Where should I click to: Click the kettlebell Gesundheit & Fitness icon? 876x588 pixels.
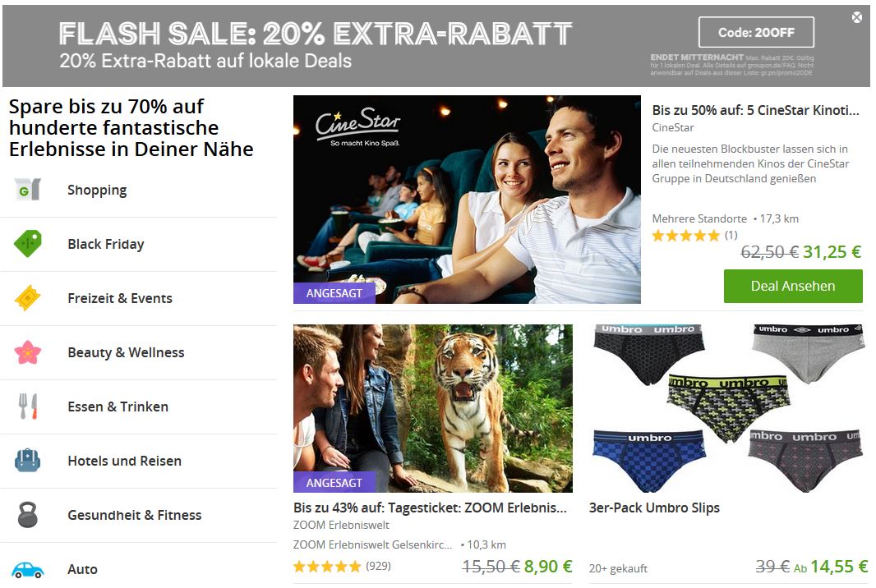pyautogui.click(x=27, y=514)
